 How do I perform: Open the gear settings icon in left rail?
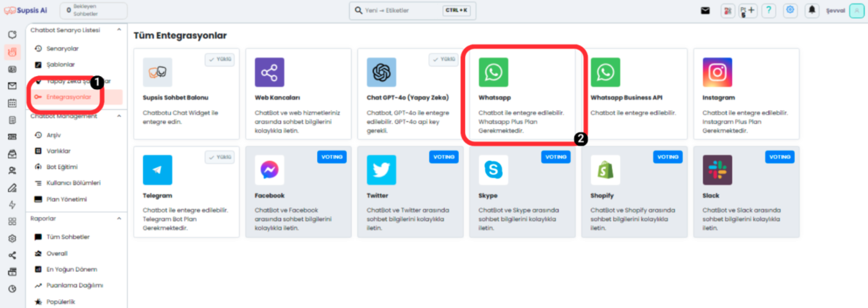point(12,239)
